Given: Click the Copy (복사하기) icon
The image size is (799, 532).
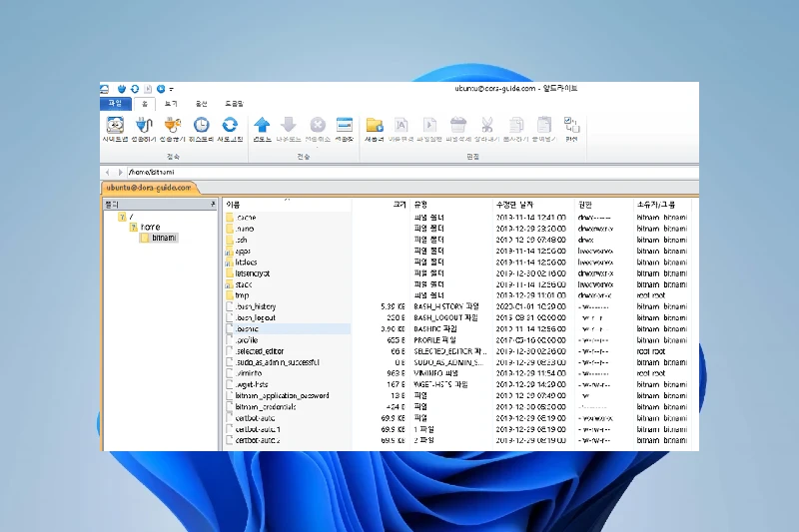Looking at the screenshot, I should point(515,129).
